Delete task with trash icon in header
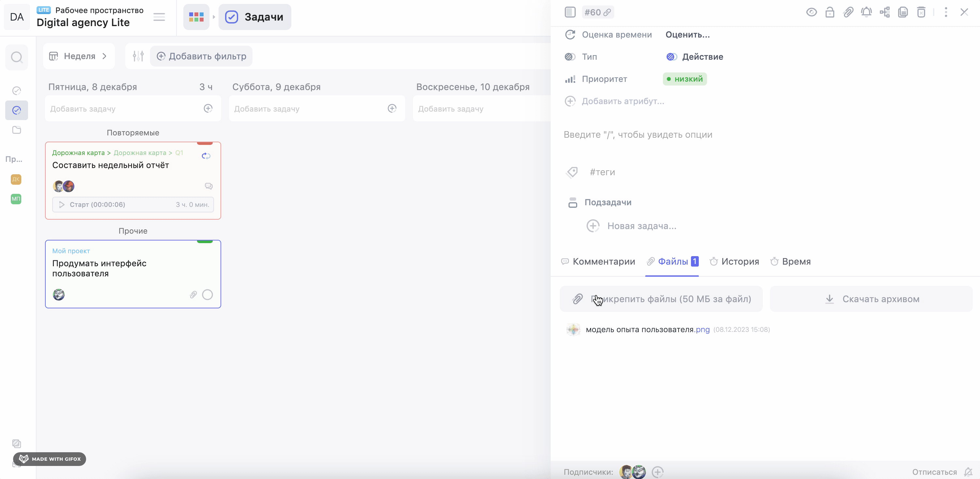Screen dimensions: 980x479 pyautogui.click(x=921, y=12)
